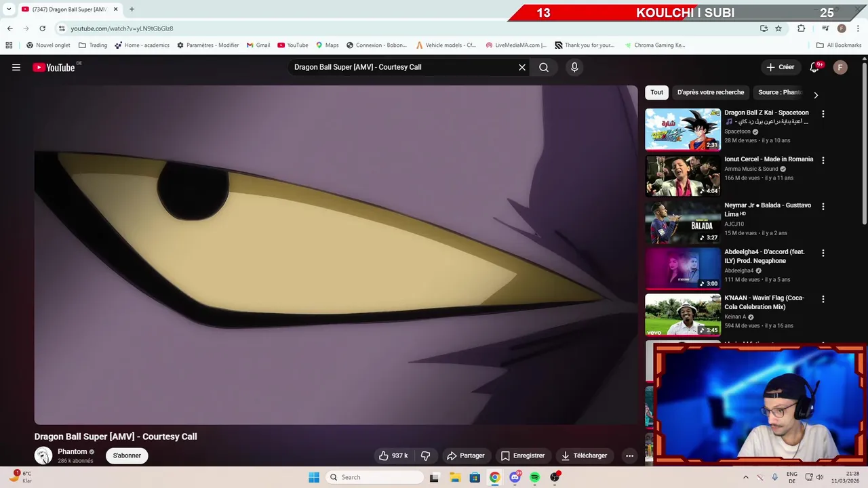The height and width of the screenshot is (488, 868).
Task: Open Ionut Cercel Made in Romania video
Action: [768, 159]
